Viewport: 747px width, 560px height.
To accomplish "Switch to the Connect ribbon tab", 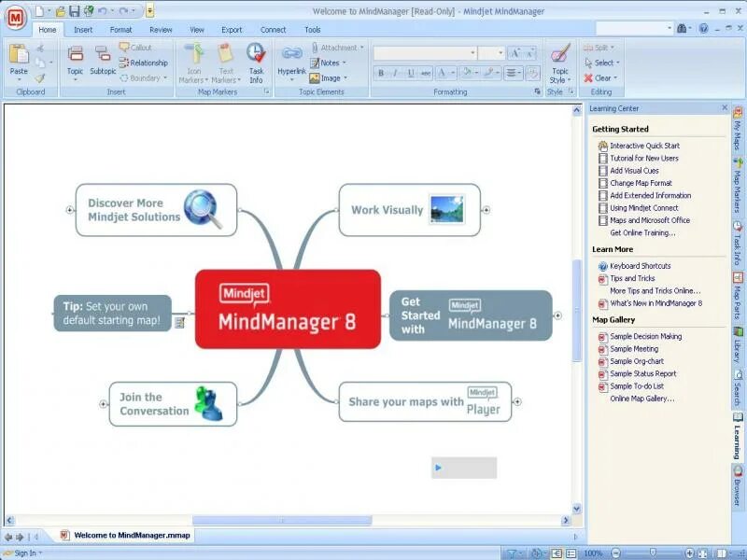I will [273, 30].
